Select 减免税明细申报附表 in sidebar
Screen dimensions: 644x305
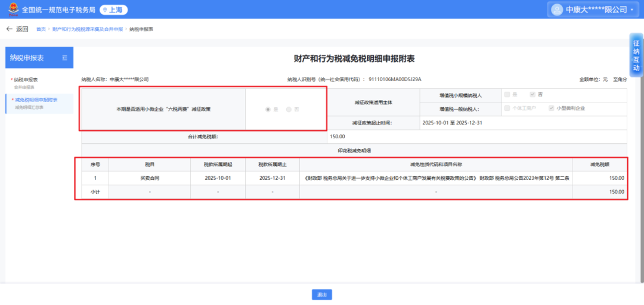[x=39, y=103]
